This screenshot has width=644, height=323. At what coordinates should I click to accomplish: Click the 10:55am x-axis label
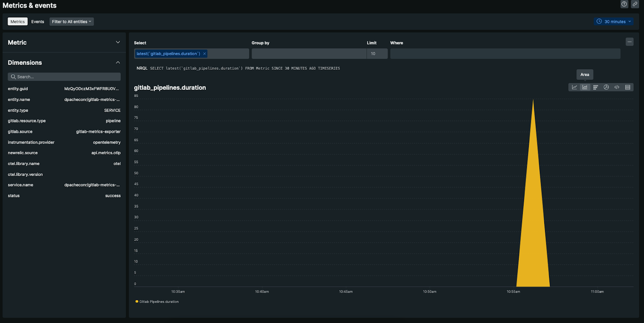(x=513, y=292)
